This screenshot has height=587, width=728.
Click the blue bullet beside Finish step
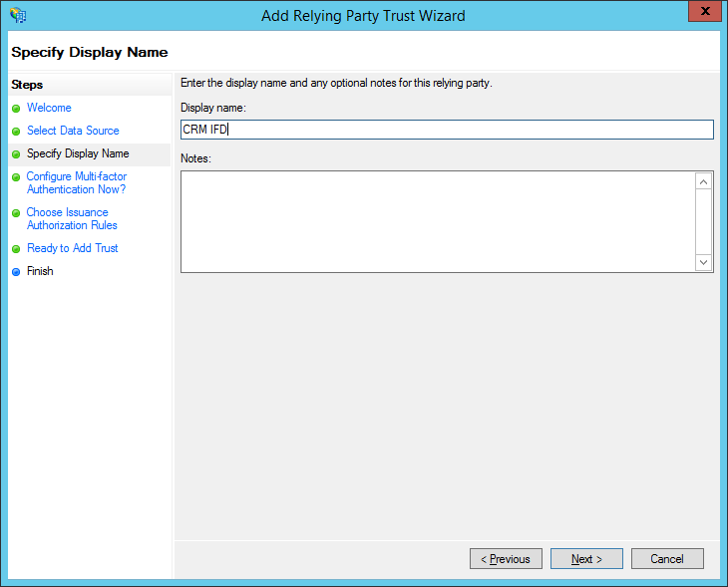pyautogui.click(x=16, y=272)
